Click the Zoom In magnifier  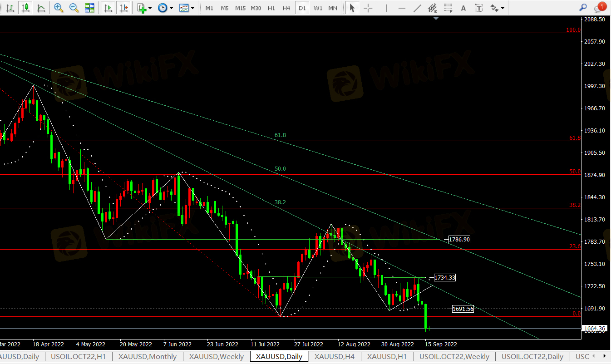58,8
